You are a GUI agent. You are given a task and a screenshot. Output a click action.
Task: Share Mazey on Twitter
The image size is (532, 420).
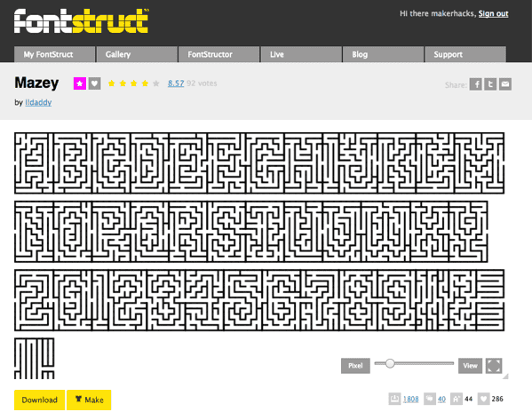[490, 84]
